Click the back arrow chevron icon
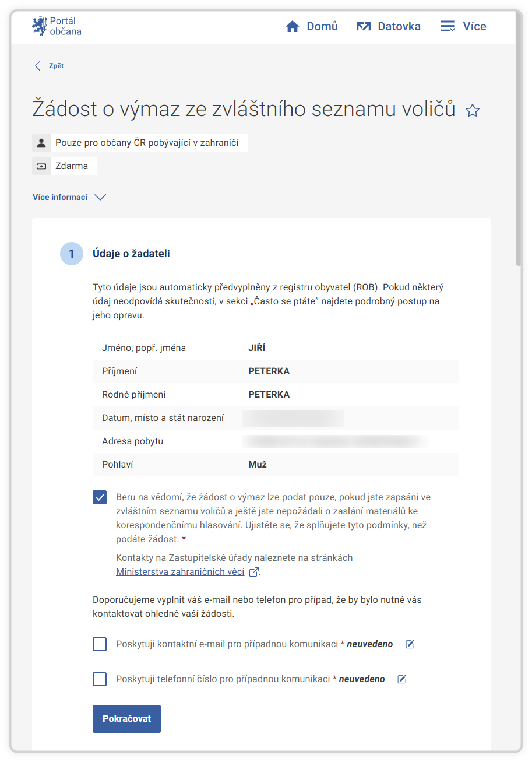This screenshot has height=762, width=532. (x=38, y=66)
